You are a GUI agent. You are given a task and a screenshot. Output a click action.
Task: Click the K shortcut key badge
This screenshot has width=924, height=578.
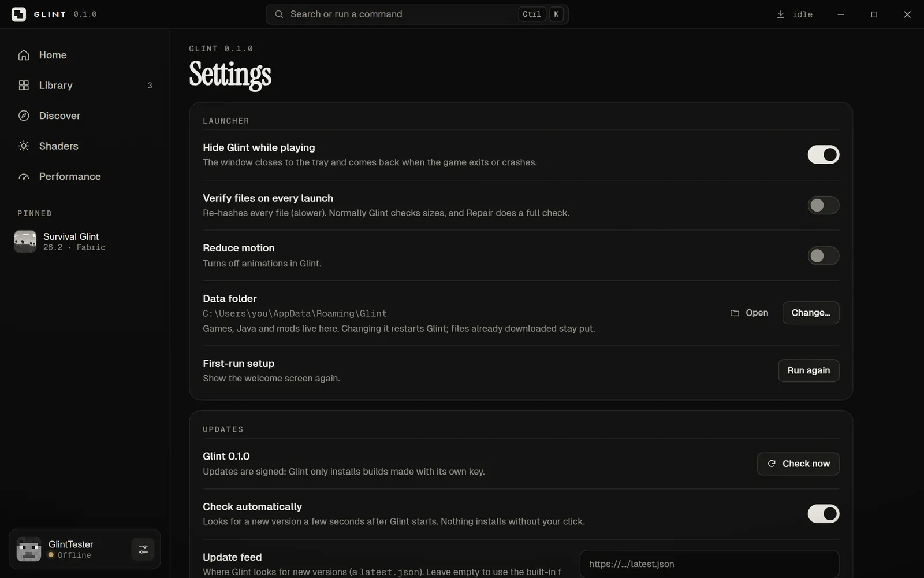(556, 14)
